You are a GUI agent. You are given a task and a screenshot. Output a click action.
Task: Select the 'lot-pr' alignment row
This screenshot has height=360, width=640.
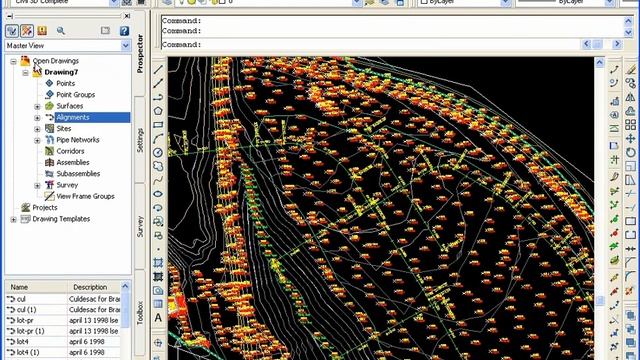point(63,320)
